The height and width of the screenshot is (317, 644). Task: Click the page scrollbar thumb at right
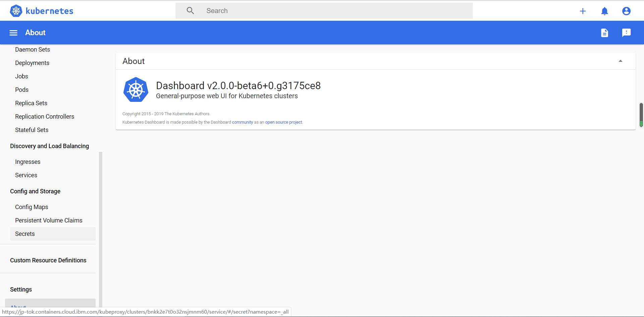(641, 115)
